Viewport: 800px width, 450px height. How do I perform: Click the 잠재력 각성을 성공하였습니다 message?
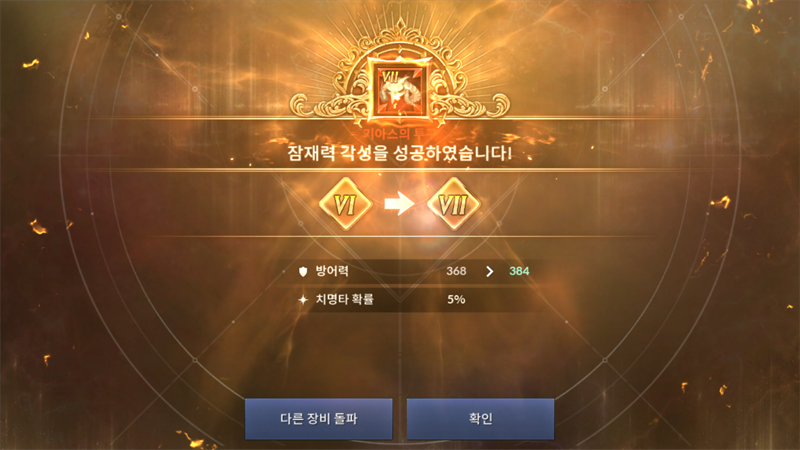coord(399,153)
